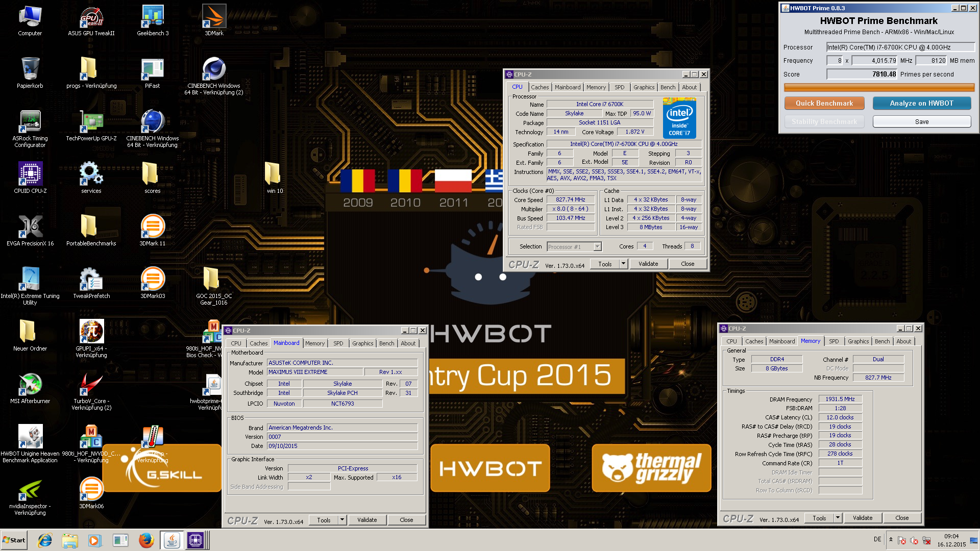The width and height of the screenshot is (980, 551).
Task: Click the Score value field
Action: (862, 74)
